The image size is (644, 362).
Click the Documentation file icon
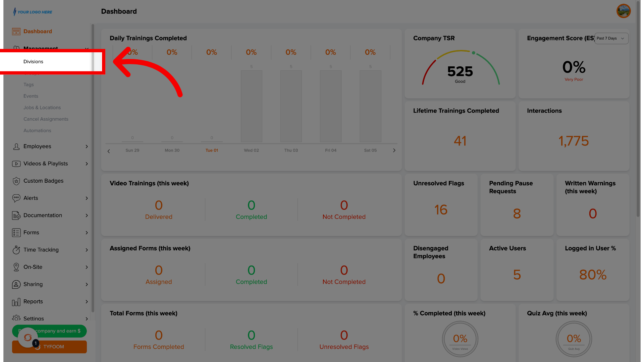coord(16,216)
